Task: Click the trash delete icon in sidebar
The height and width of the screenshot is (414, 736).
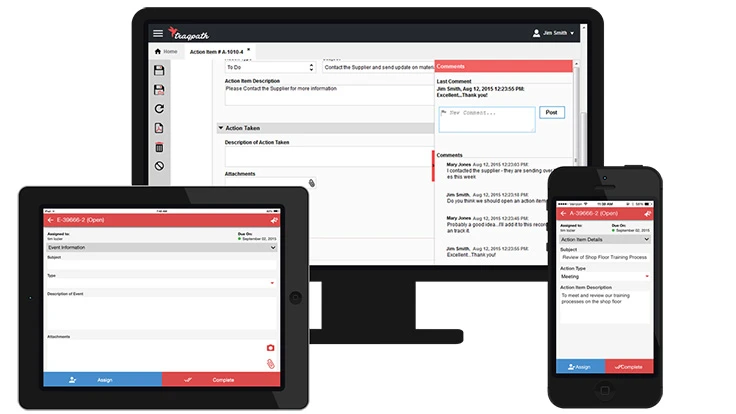Action: click(x=159, y=147)
